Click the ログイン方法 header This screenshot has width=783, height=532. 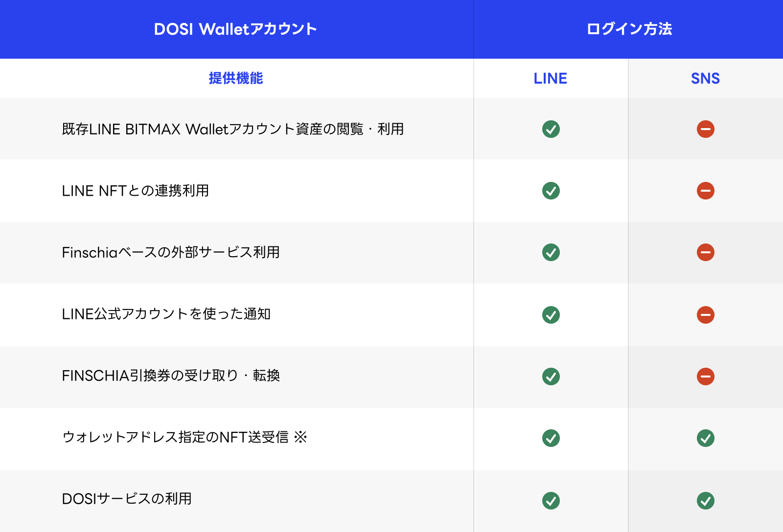[x=629, y=29]
